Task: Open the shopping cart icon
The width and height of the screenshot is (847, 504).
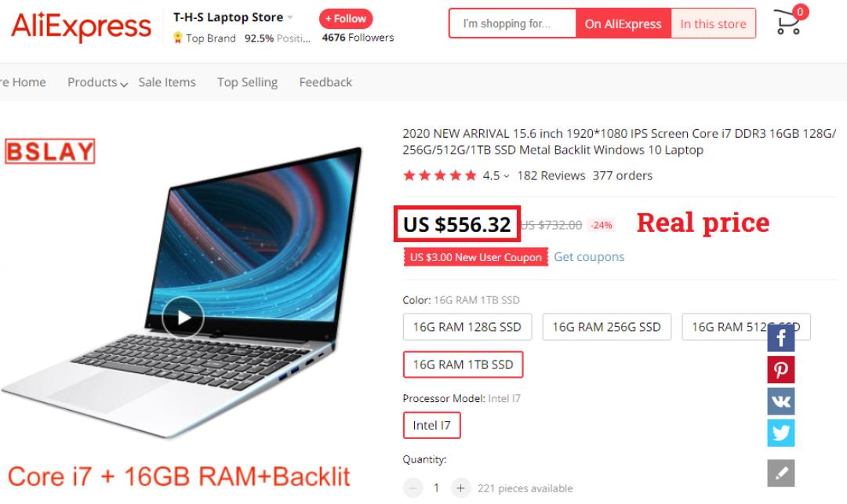Action: point(789,22)
